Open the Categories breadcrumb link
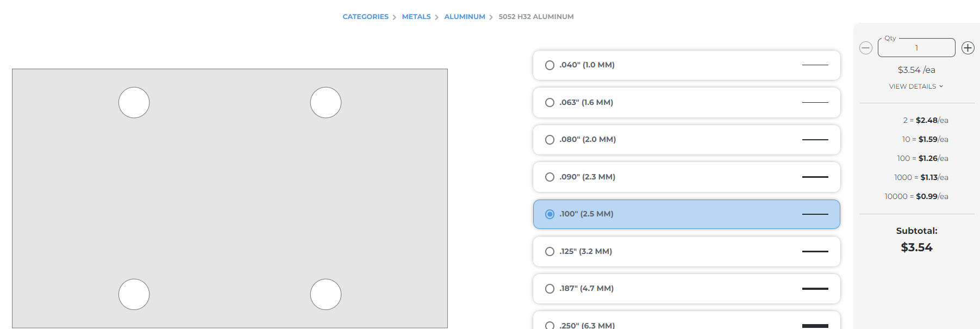This screenshot has height=329, width=980. point(365,17)
